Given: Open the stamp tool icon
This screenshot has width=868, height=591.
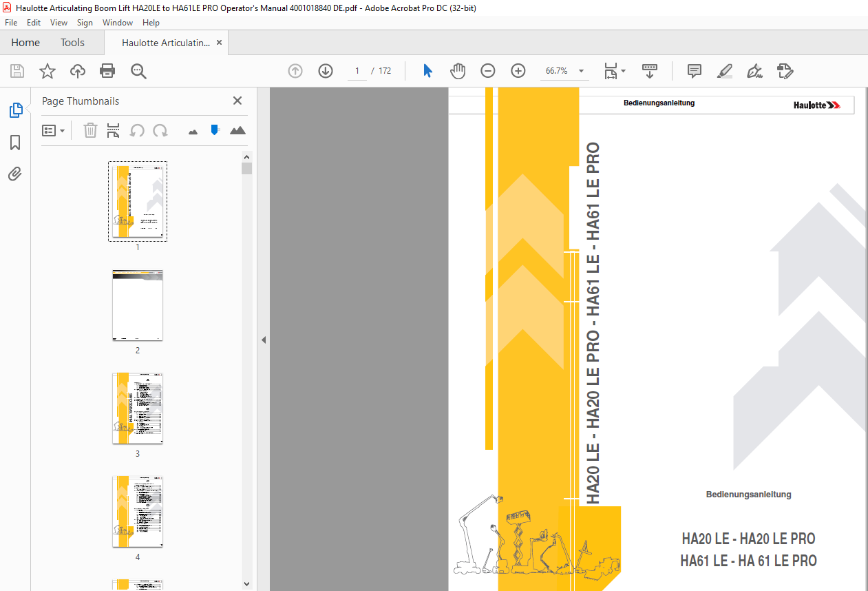Looking at the screenshot, I should [785, 71].
